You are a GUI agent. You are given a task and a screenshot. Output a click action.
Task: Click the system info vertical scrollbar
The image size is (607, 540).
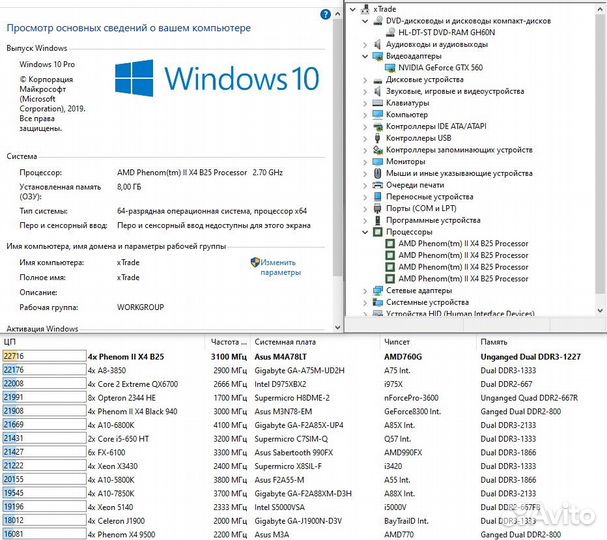[337, 147]
